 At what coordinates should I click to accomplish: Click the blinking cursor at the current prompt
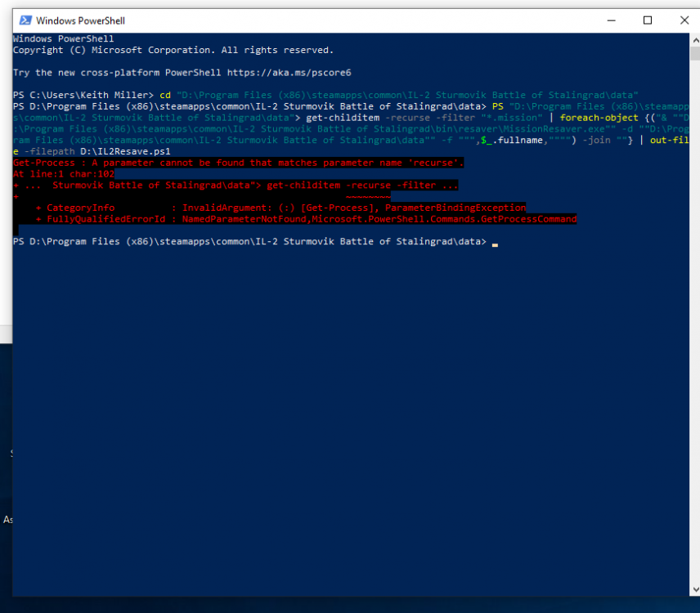tap(494, 243)
